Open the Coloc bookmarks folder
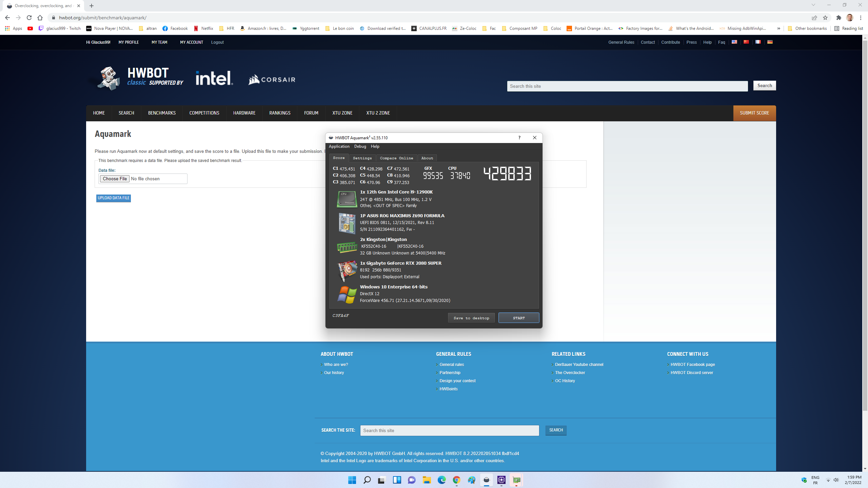Image resolution: width=868 pixels, height=488 pixels. [552, 28]
